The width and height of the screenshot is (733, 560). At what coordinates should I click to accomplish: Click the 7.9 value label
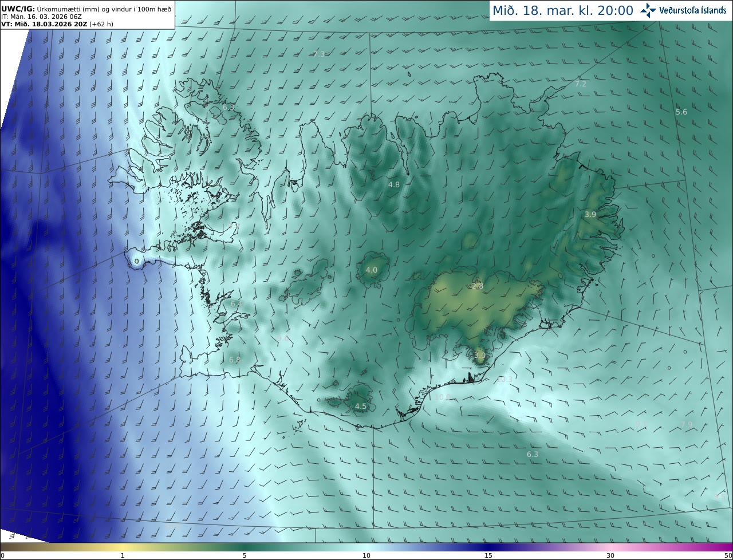tap(686, 424)
